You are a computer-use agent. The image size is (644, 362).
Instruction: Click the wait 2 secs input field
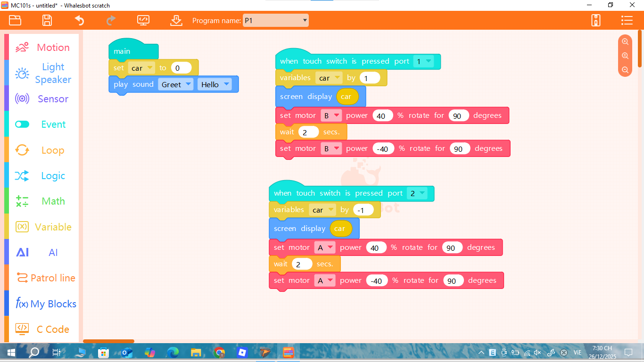click(x=308, y=132)
